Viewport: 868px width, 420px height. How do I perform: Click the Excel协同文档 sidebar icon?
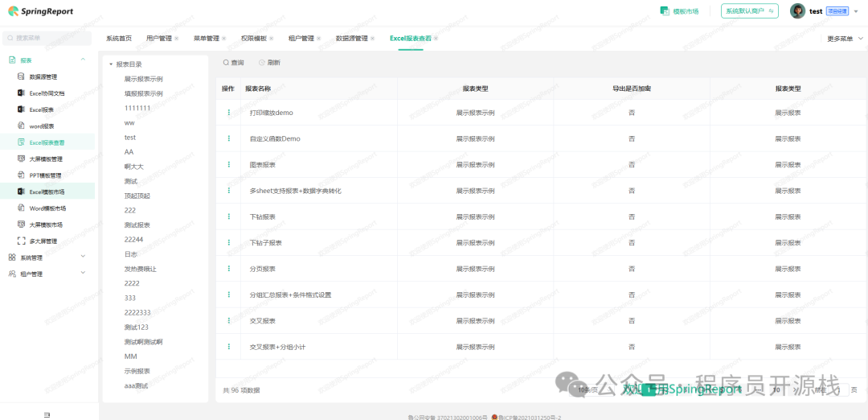(21, 93)
